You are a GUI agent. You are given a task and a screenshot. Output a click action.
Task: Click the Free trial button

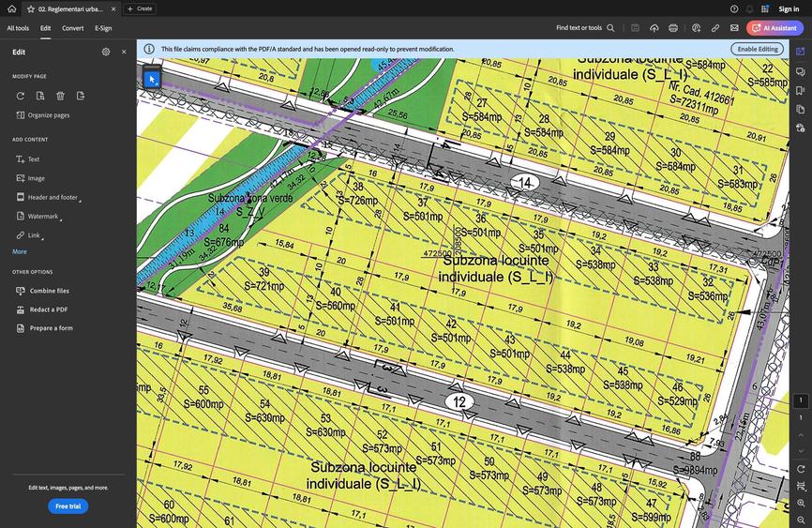(68, 506)
